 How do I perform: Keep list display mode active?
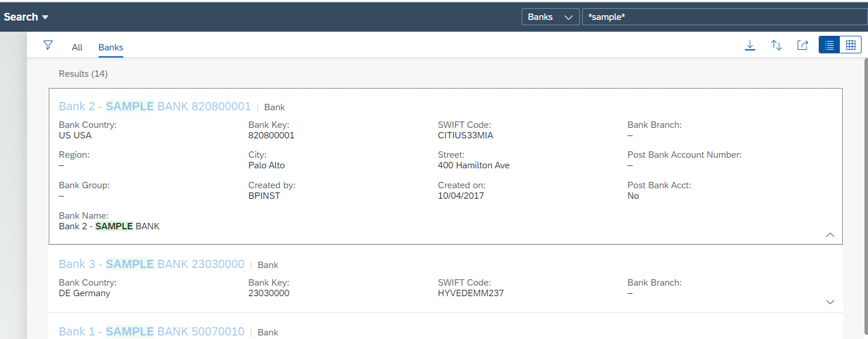(x=828, y=45)
